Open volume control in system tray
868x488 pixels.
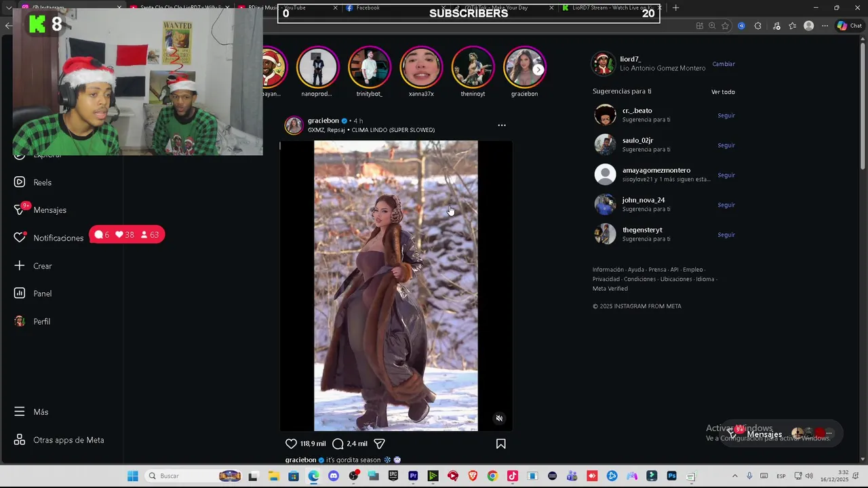pos(808,476)
